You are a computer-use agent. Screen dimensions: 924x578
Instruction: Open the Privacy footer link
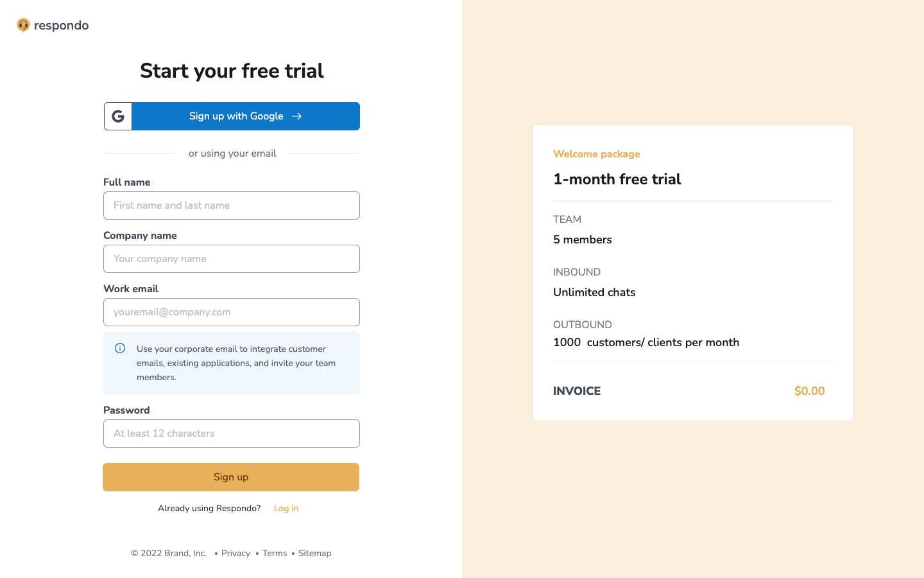coord(235,553)
